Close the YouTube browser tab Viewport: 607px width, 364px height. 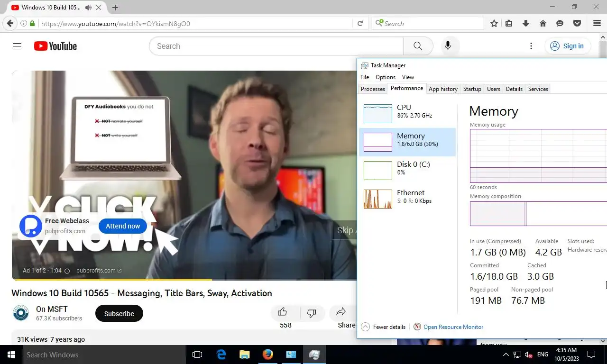coord(99,8)
